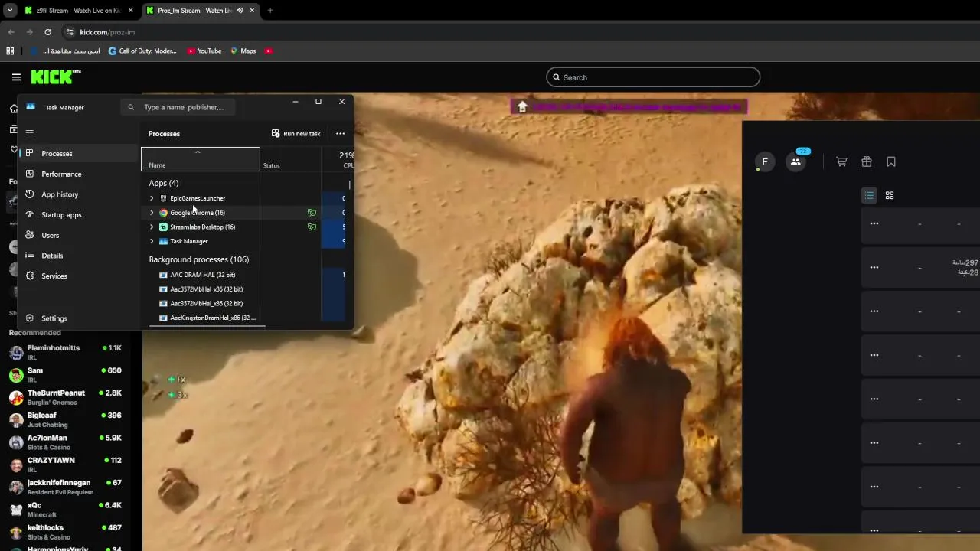Open a new browser tab
This screenshot has height=551, width=980.
[x=270, y=11]
